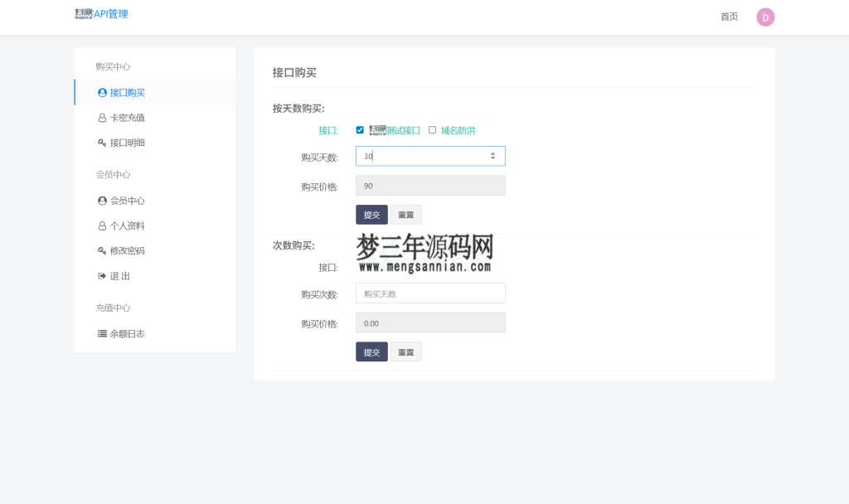Submit with the 提交 button
This screenshot has width=849, height=504.
coord(371,214)
